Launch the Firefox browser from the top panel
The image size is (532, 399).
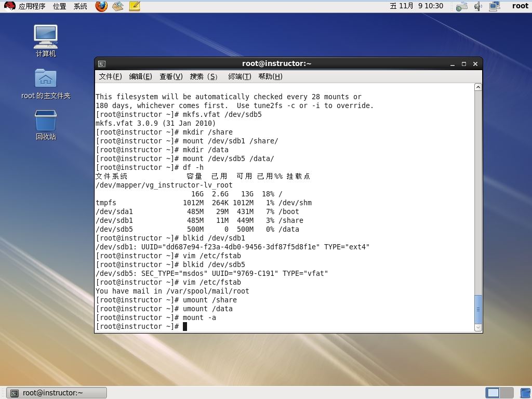pyautogui.click(x=101, y=6)
